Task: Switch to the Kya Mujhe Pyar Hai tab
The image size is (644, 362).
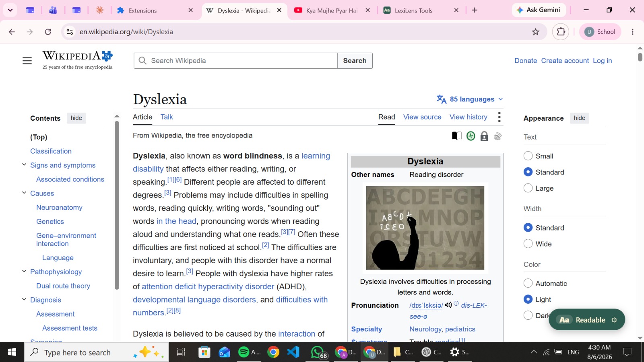Action: pos(332,10)
